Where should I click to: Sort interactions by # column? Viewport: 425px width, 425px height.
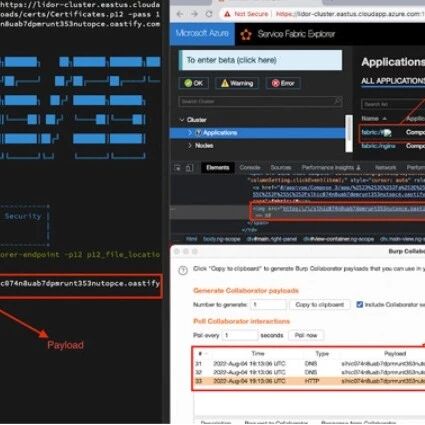[x=200, y=354]
